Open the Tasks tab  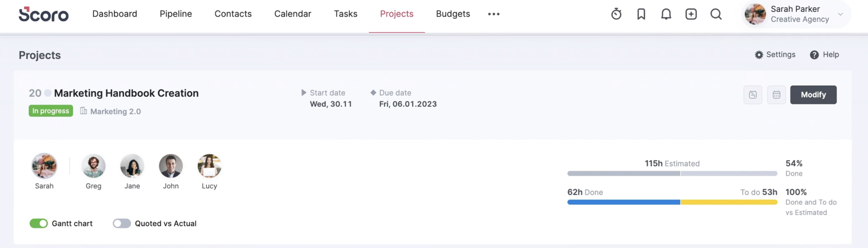[345, 14]
